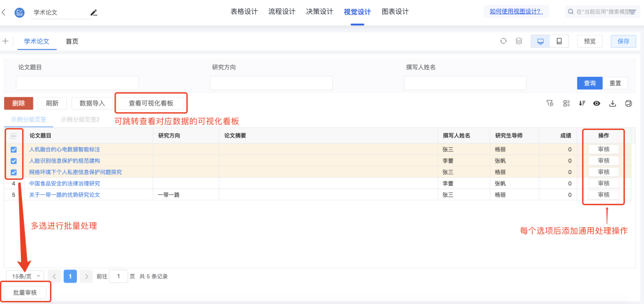Screen dimensions: 644x304
Task: Click the printer icon above the table
Action: click(628, 103)
